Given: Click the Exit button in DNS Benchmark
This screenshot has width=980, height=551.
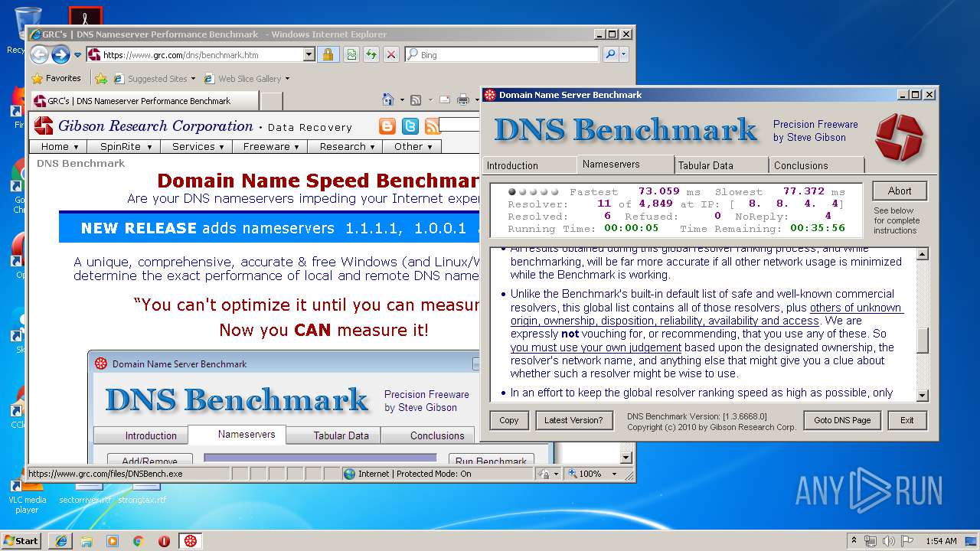Looking at the screenshot, I should 907,420.
